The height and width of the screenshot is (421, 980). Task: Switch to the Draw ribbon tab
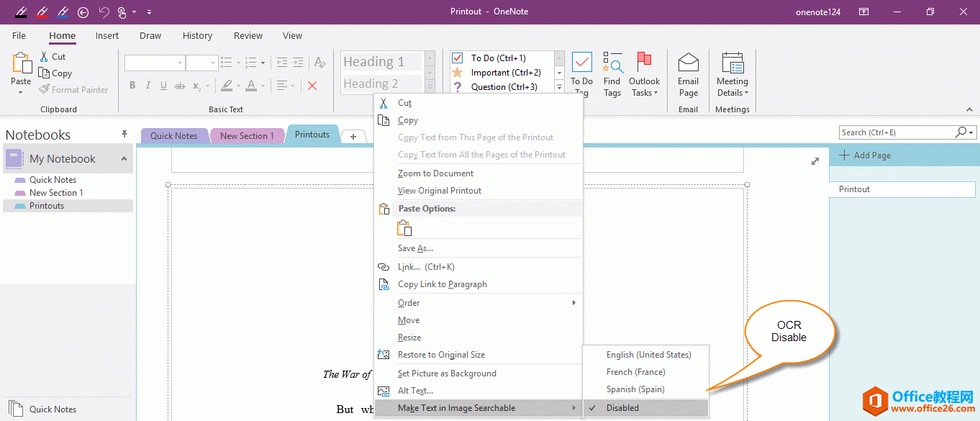(150, 35)
